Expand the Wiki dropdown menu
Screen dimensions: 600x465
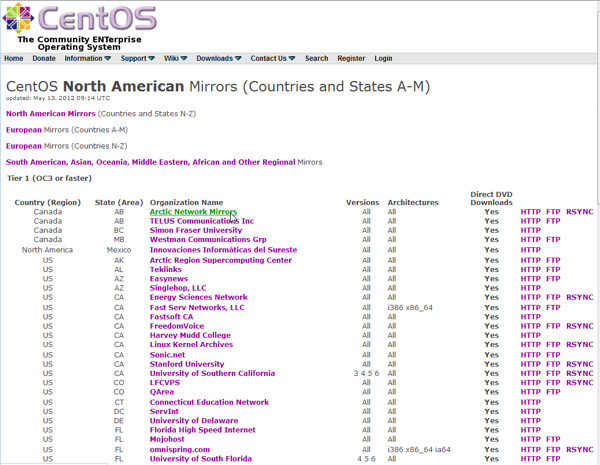coord(176,59)
